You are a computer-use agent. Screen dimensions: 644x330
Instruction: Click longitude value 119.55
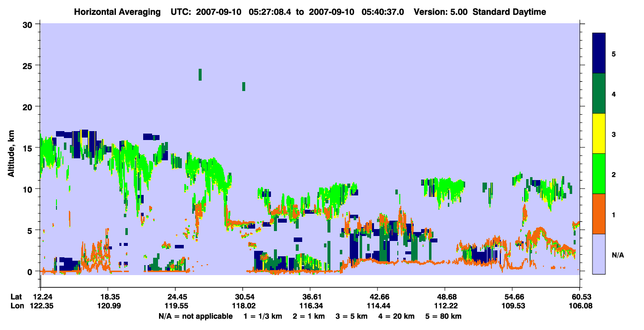175,306
